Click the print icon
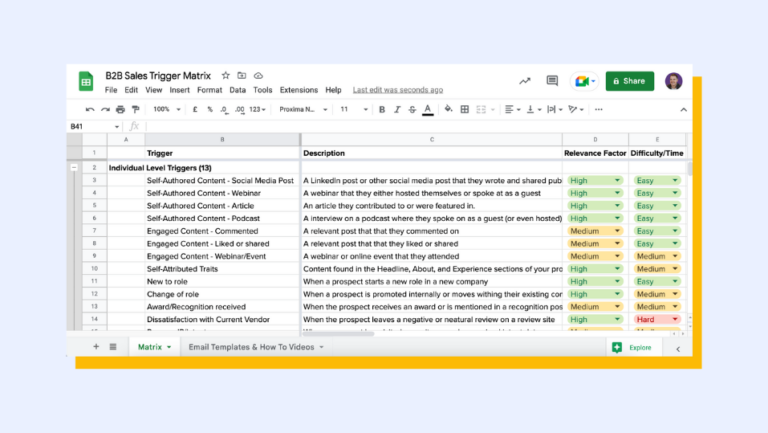The width and height of the screenshot is (768, 433). click(120, 109)
